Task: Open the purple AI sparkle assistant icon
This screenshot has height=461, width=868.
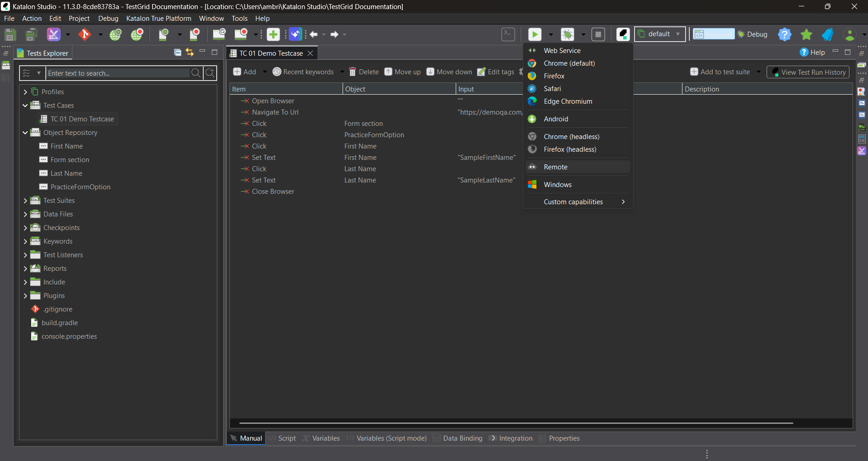Action: point(295,34)
